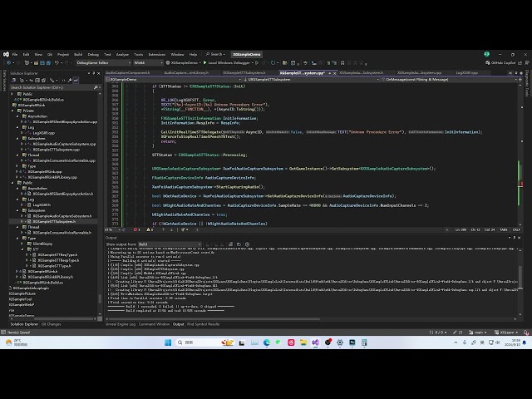Viewport: 532px width, 399px height.
Task: Switch to the LogXGXF.cpp editor tab
Action: (467, 72)
